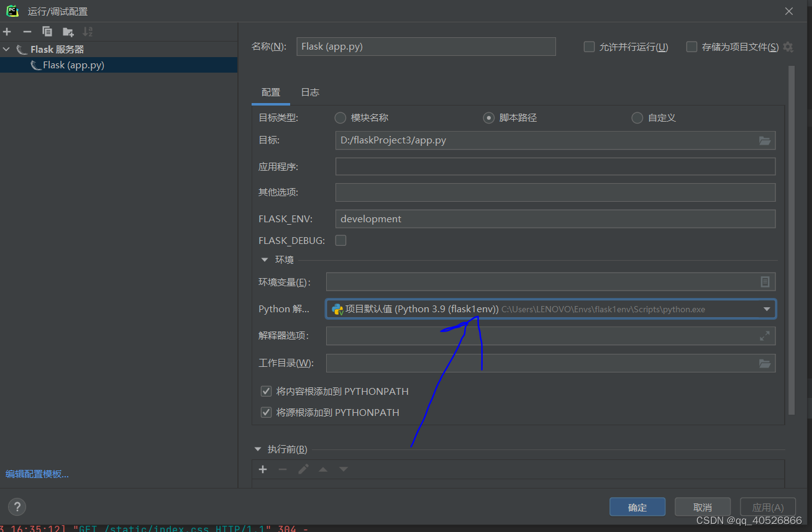Expand the interpreter options field

[764, 336]
